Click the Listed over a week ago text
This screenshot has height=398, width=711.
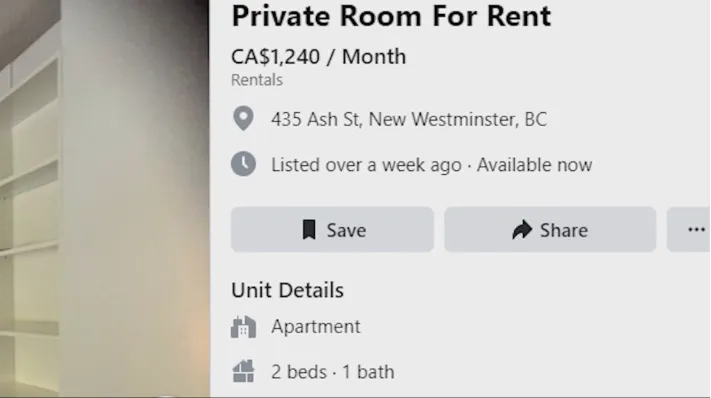[x=366, y=165]
